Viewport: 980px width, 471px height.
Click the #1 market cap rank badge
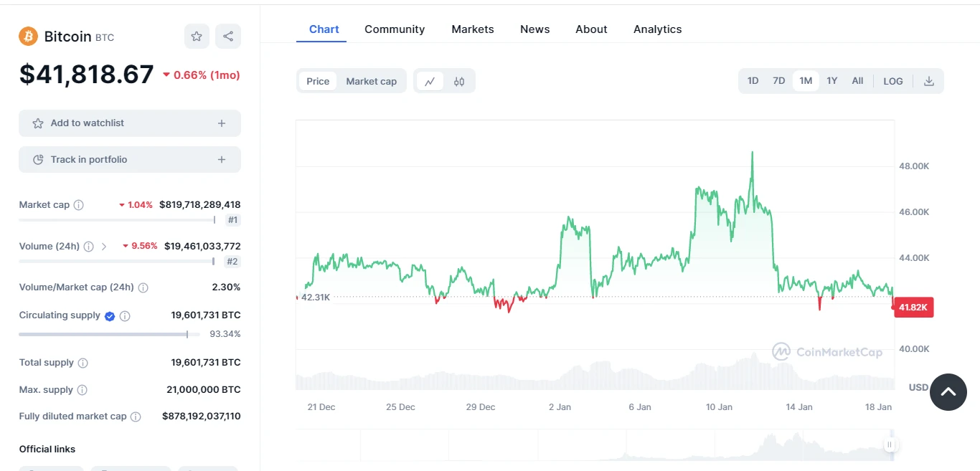pos(232,220)
